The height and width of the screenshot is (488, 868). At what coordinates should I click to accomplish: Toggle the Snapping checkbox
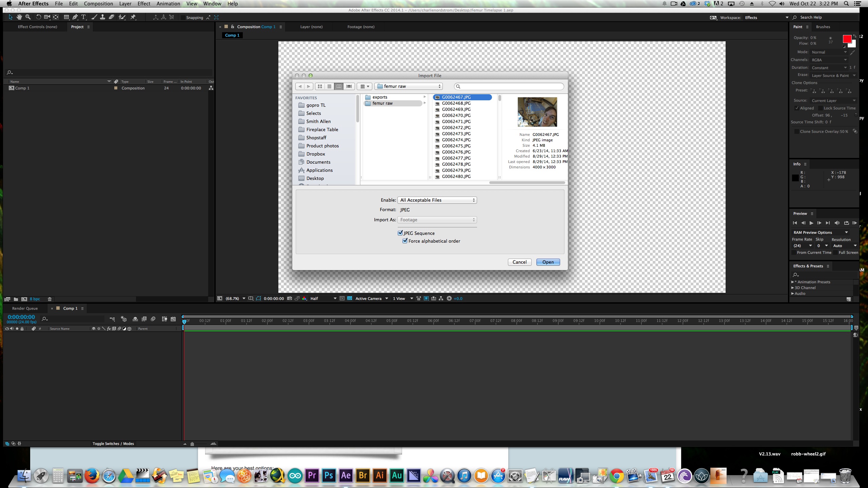(183, 18)
